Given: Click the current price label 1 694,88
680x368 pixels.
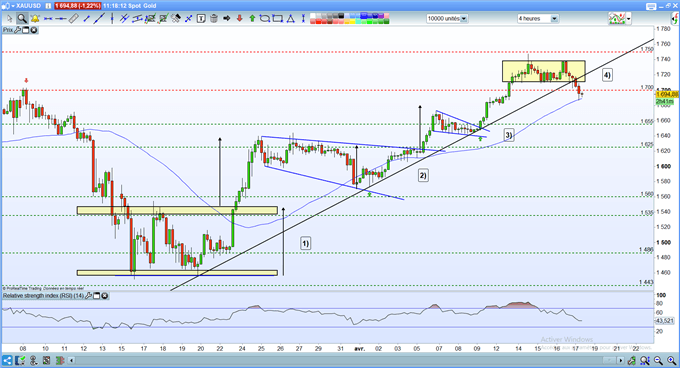Looking at the screenshot, I should [x=667, y=94].
